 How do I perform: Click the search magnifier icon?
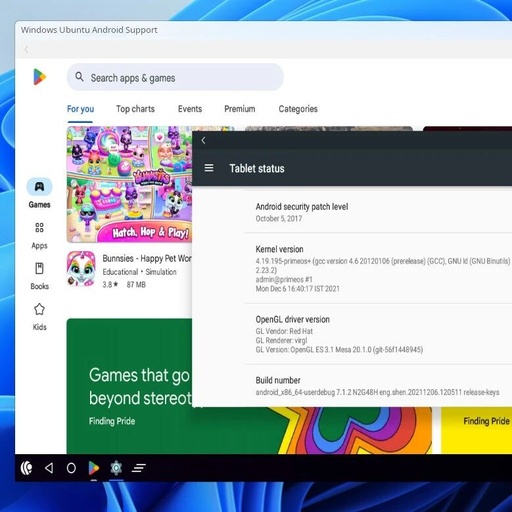click(79, 77)
